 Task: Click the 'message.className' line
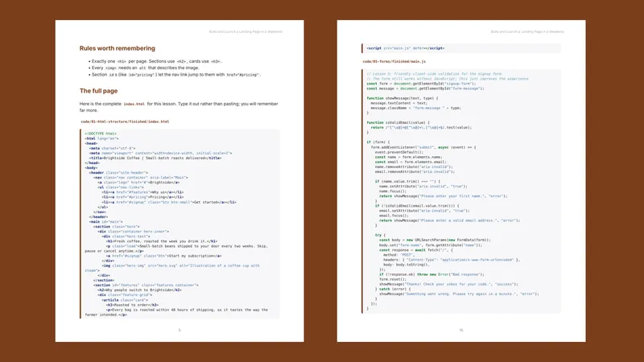(415, 109)
